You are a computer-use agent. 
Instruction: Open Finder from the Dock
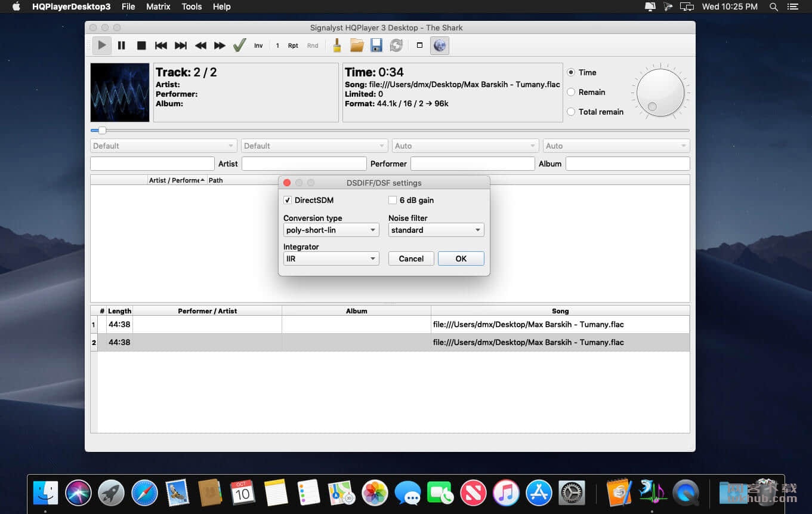point(46,493)
